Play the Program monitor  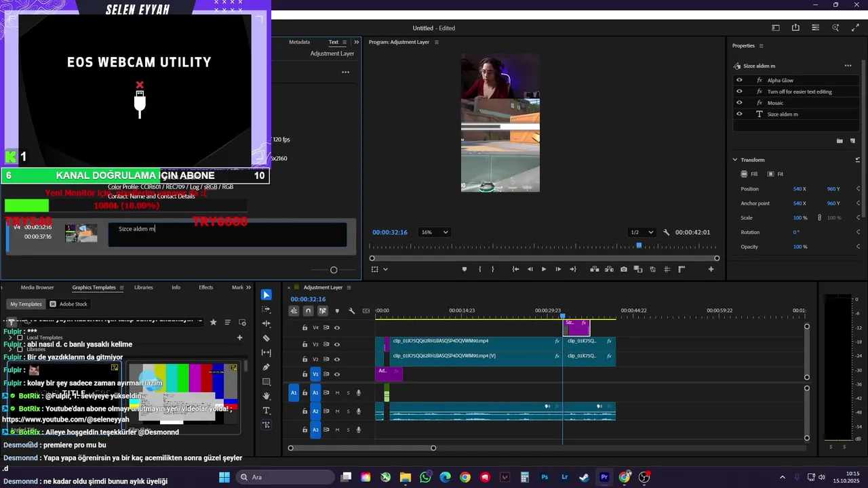tap(544, 269)
